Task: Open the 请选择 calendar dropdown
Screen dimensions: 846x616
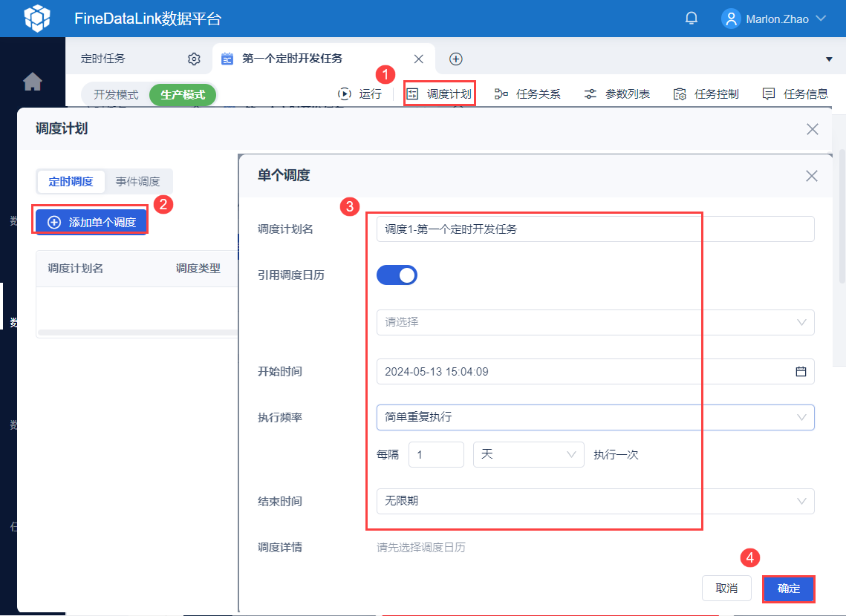Action: (595, 322)
